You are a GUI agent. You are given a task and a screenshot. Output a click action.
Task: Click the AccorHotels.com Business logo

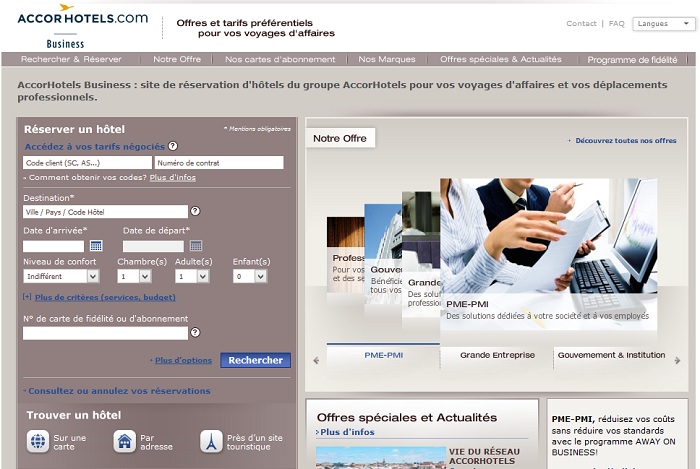click(83, 26)
